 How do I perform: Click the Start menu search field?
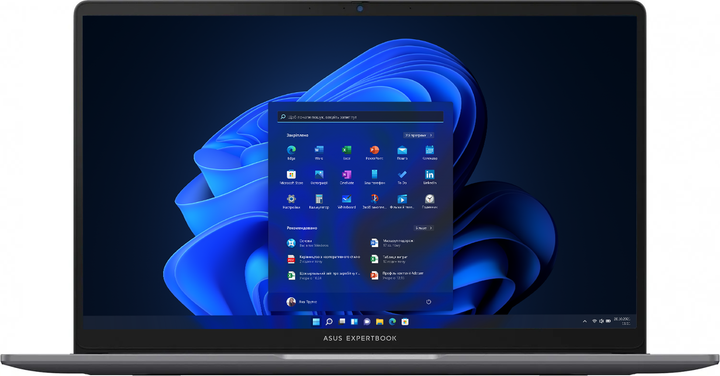pyautogui.click(x=360, y=117)
